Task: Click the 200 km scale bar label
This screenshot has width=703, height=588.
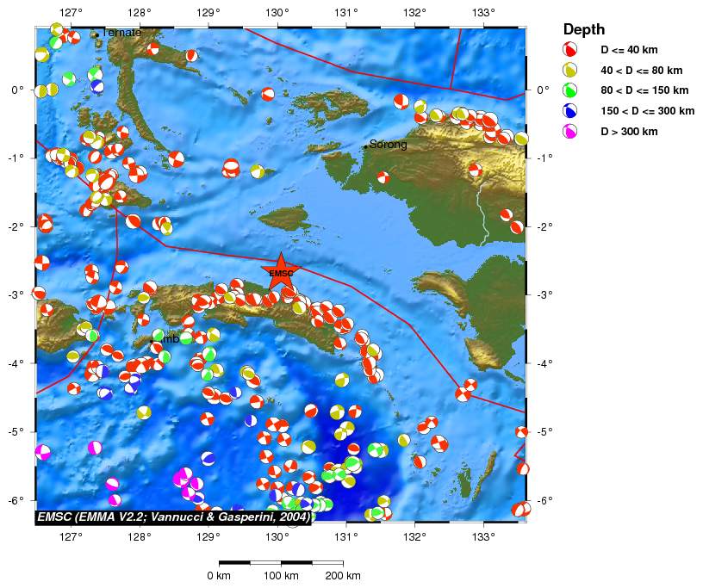Action: [342, 576]
